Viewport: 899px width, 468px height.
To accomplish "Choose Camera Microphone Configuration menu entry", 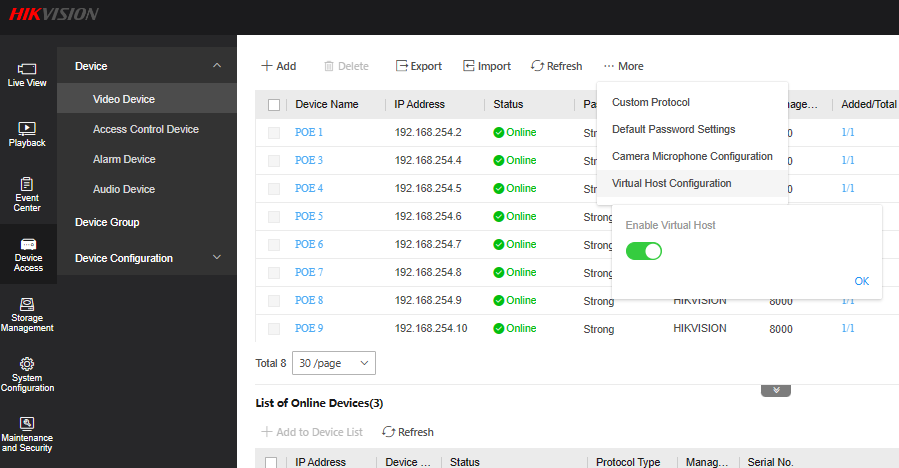I will point(692,156).
